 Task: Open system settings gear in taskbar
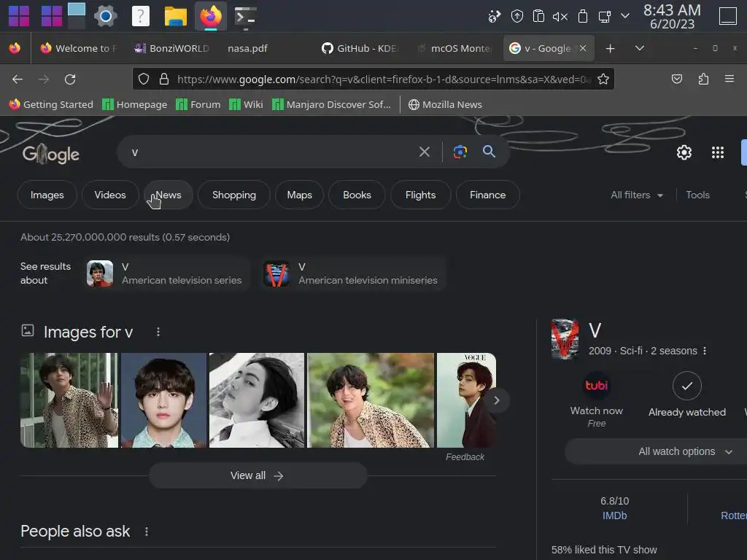[x=106, y=17]
